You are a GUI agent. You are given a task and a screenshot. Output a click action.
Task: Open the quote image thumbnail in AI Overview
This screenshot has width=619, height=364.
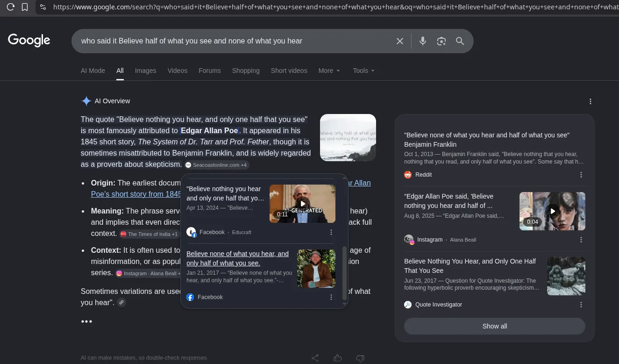348,137
